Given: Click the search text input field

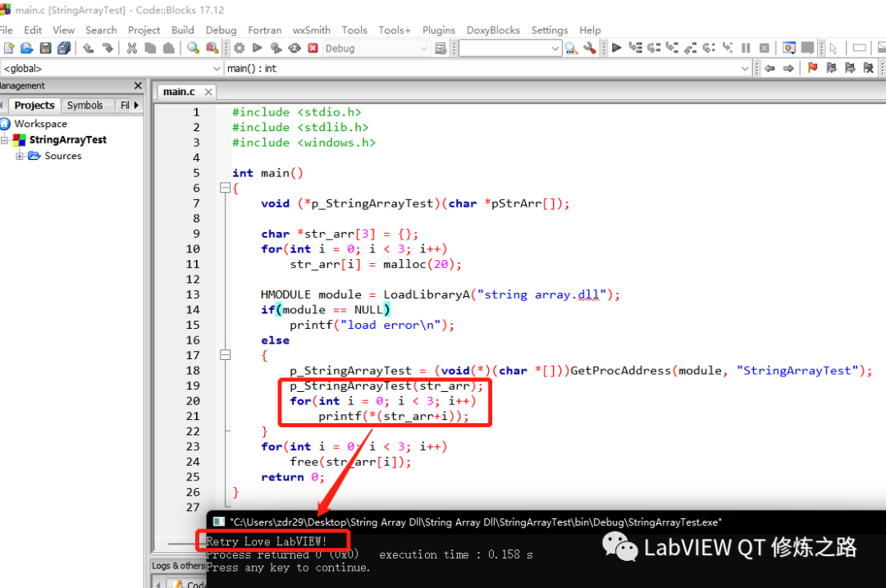Looking at the screenshot, I should tap(505, 48).
